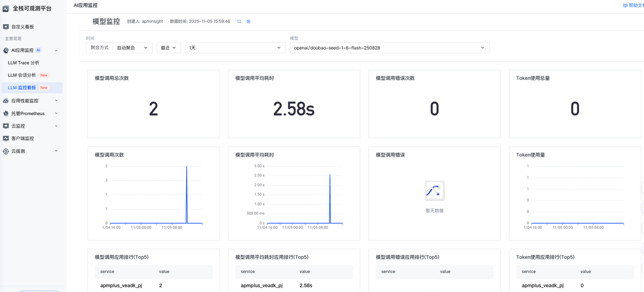Click the 客户端监控 sidebar icon

pyautogui.click(x=6, y=138)
